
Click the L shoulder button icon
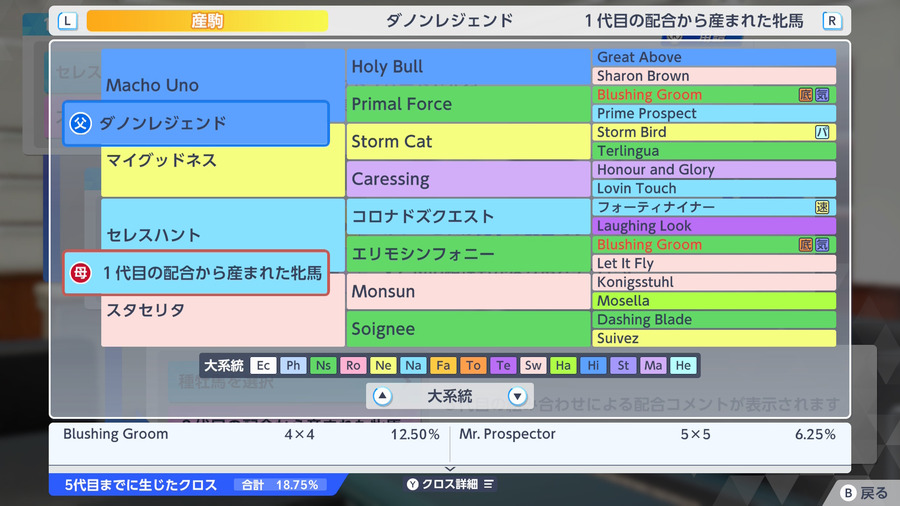[68, 21]
